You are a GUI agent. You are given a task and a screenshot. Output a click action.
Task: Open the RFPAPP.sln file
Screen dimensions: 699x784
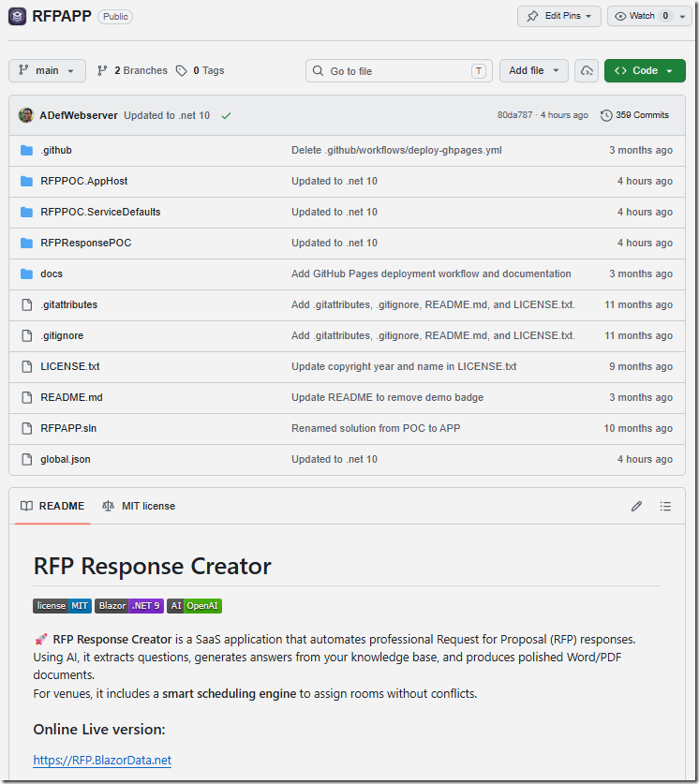(x=68, y=428)
